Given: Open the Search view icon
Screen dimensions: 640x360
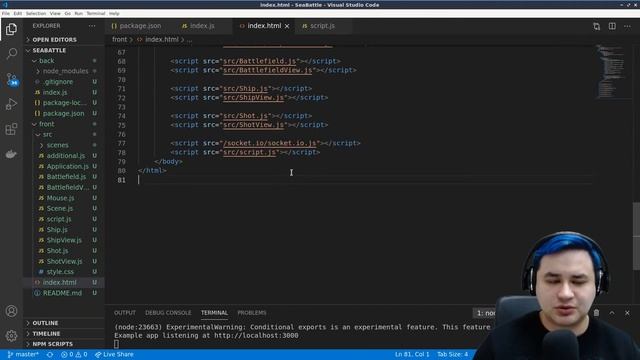Looking at the screenshot, I should tap(11, 53).
